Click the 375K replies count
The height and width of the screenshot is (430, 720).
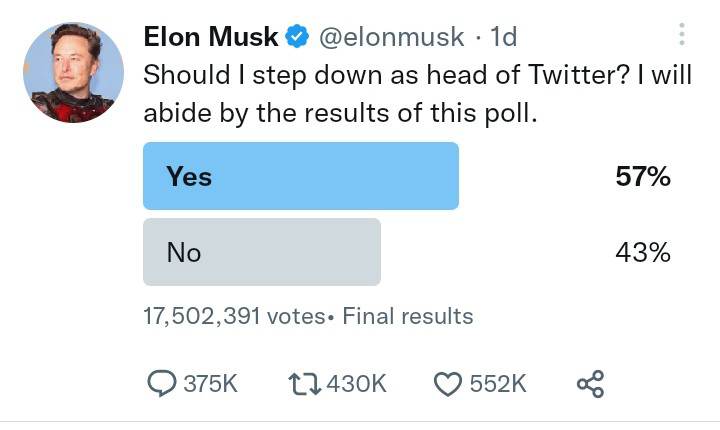[211, 383]
